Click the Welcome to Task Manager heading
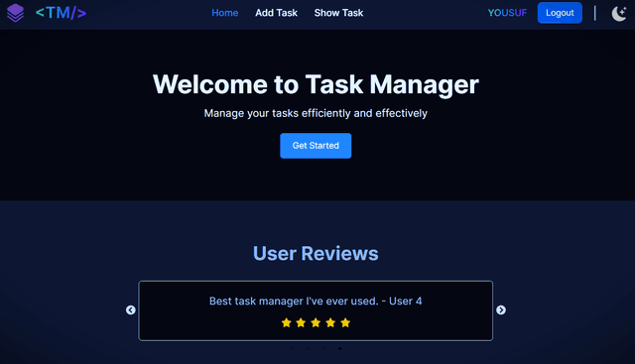The width and height of the screenshot is (635, 364). click(x=316, y=84)
